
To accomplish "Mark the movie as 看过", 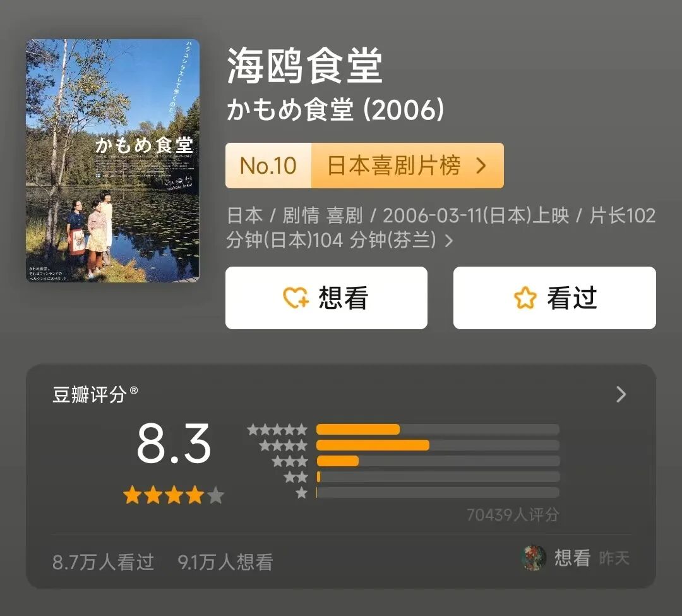I will point(554,298).
